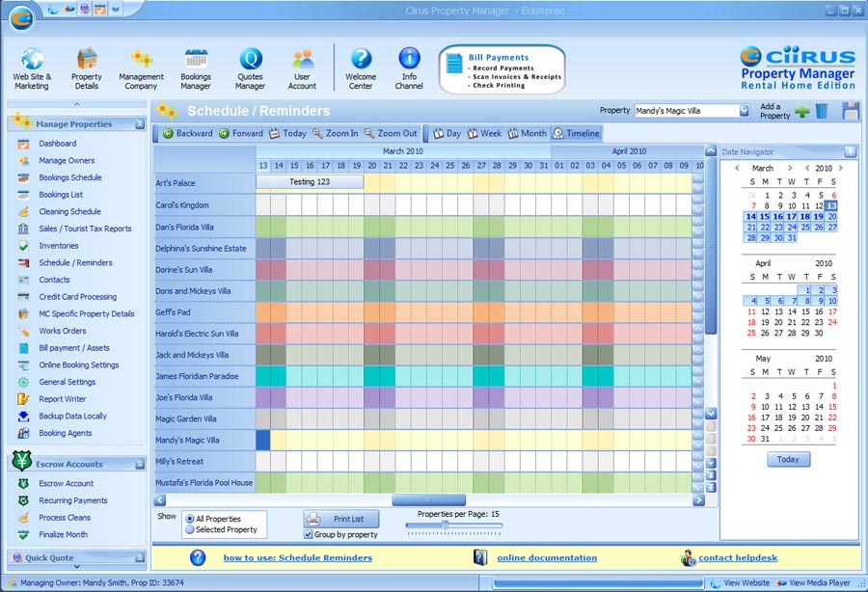Click horizontal scrollbar thumb under timeline
868x592 pixels.
428,500
